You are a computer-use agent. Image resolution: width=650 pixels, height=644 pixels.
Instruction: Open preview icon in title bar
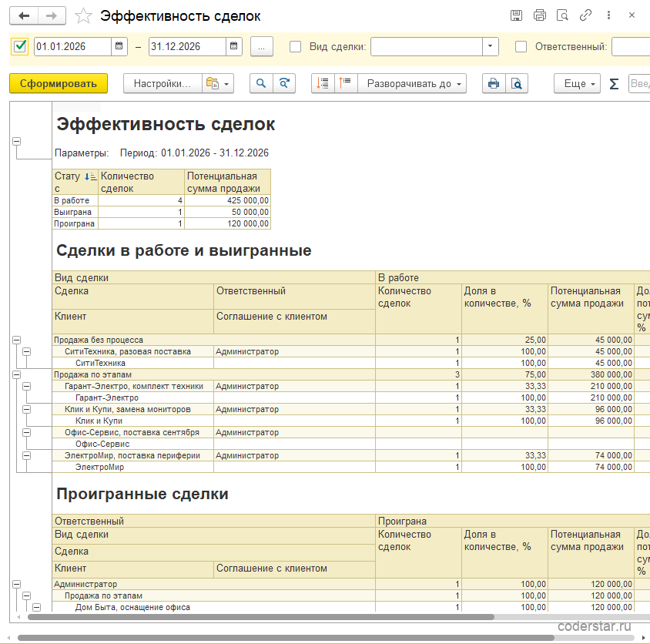[562, 15]
